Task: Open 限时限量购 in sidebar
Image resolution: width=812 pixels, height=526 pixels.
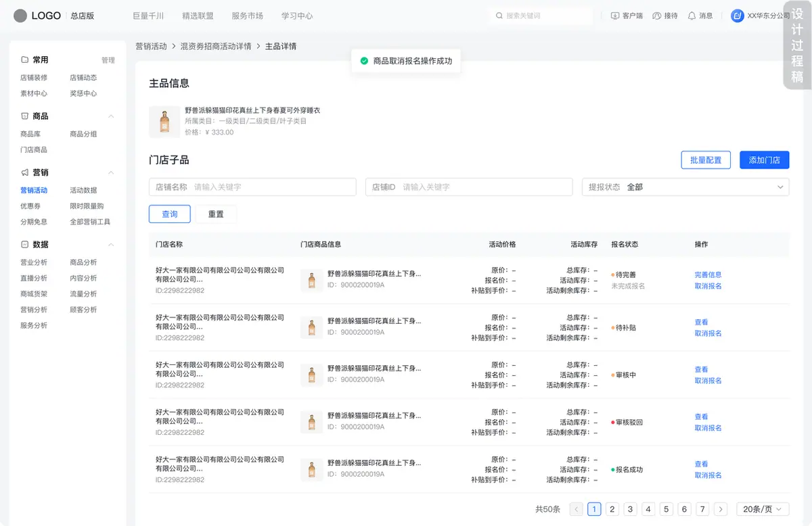Action: (87, 206)
